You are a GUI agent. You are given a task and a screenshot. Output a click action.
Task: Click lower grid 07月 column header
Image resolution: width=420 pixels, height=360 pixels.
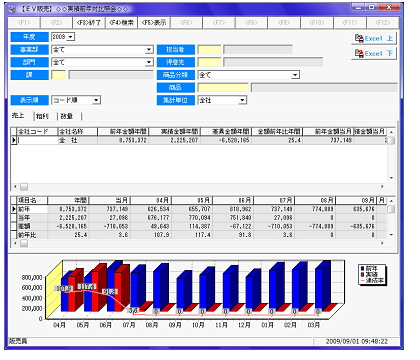[x=274, y=200]
